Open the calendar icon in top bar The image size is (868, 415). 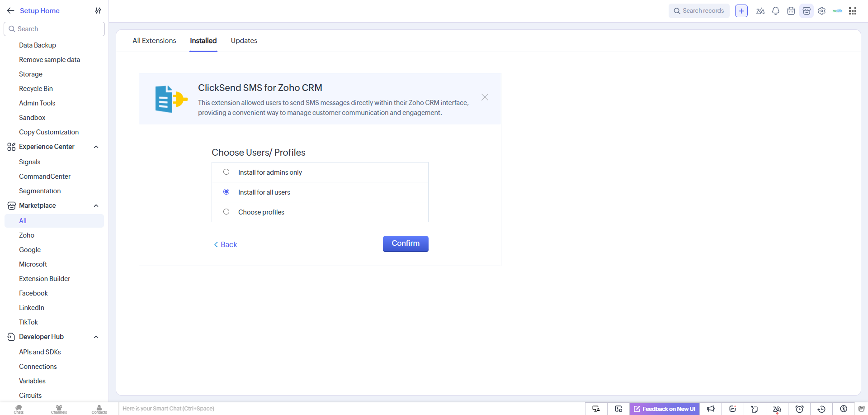pos(791,11)
